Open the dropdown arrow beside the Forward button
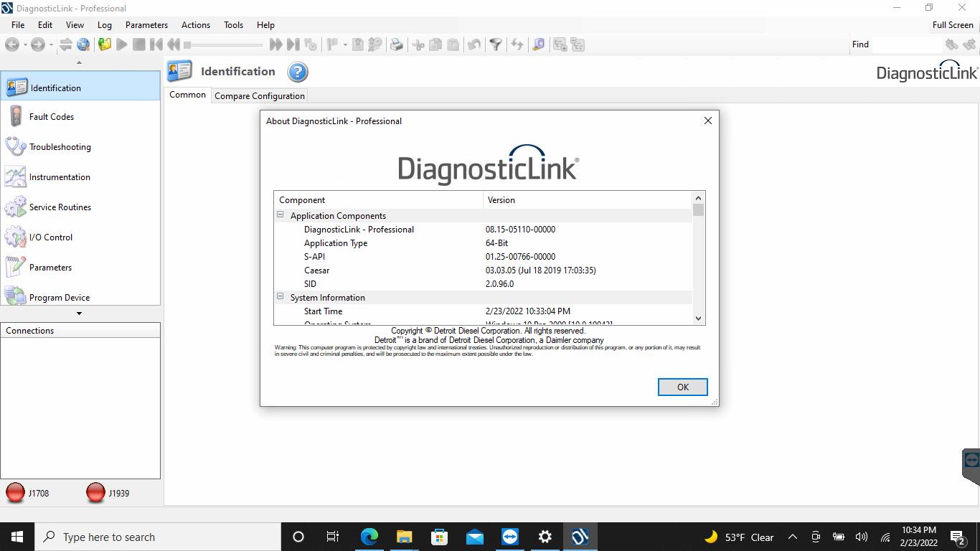This screenshot has width=980, height=551. pyautogui.click(x=51, y=44)
